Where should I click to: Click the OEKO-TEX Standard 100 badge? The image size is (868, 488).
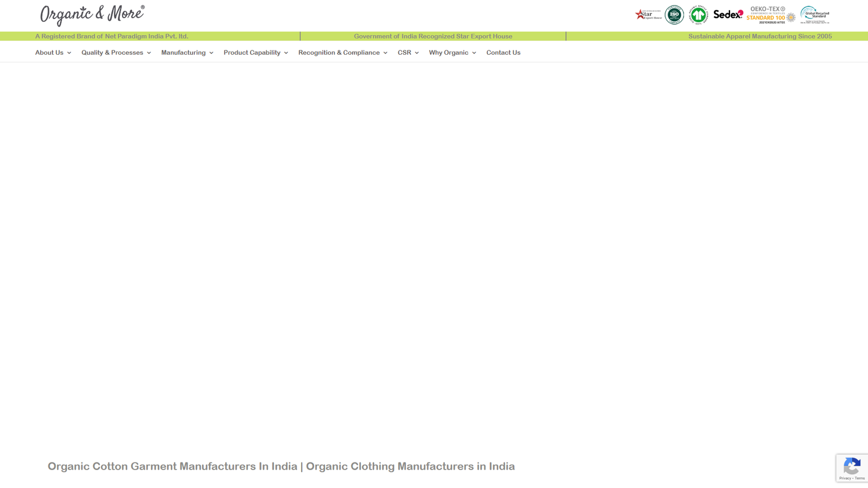[768, 15]
